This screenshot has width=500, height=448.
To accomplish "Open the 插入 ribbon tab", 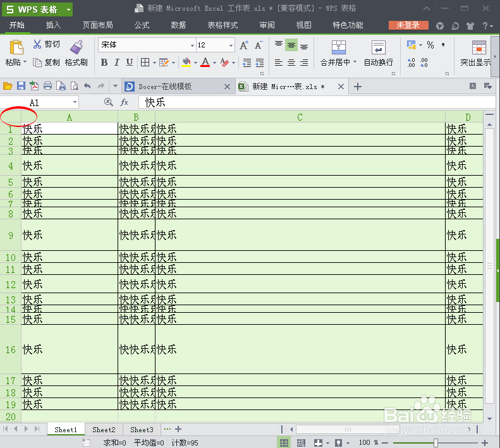I will point(53,25).
